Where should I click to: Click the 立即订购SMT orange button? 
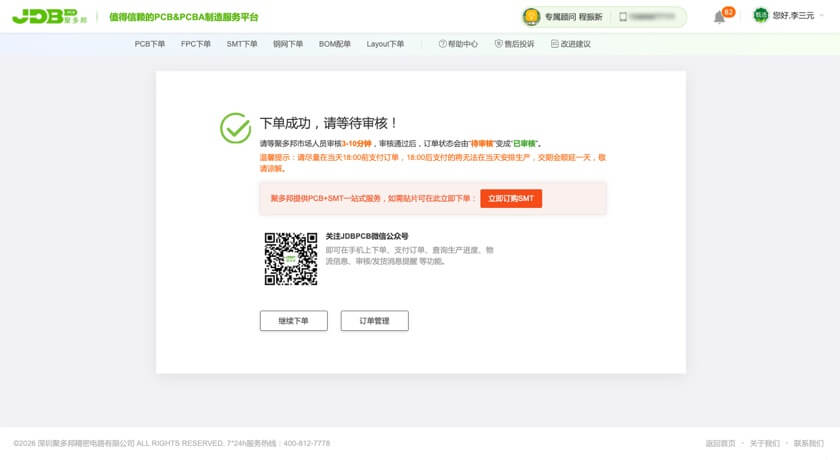tap(511, 199)
